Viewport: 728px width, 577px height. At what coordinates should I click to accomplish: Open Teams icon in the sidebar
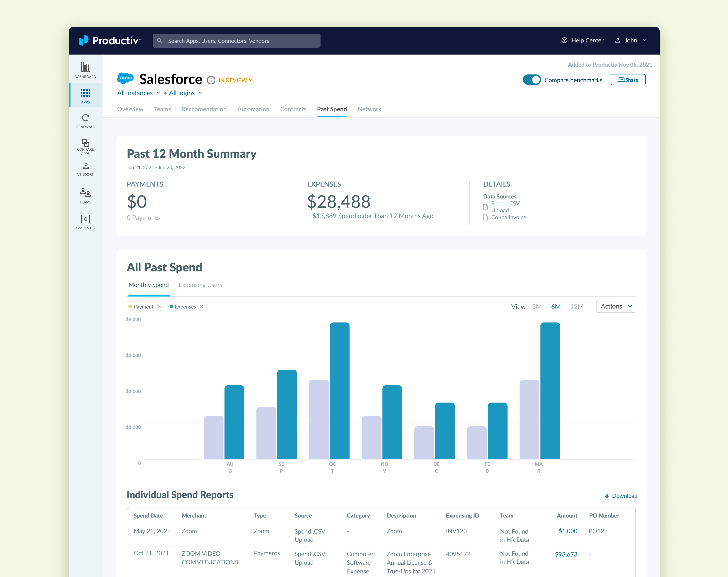click(85, 192)
